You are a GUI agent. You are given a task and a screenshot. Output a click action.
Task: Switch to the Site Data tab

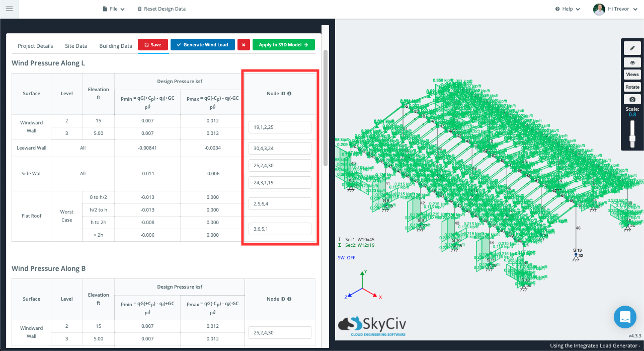[75, 45]
